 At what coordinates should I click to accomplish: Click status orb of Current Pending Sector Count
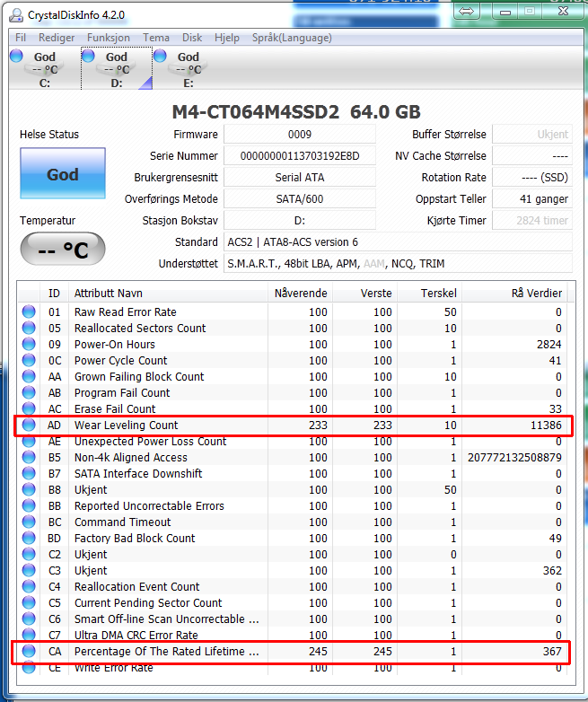[x=29, y=602]
